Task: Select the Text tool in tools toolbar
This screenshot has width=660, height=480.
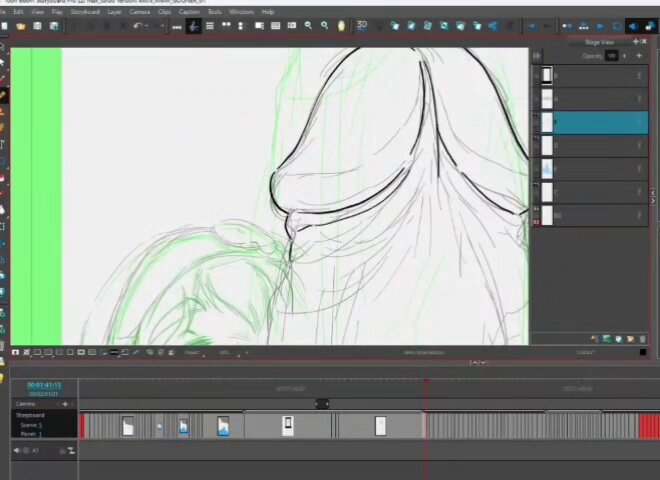Action: tap(3, 145)
